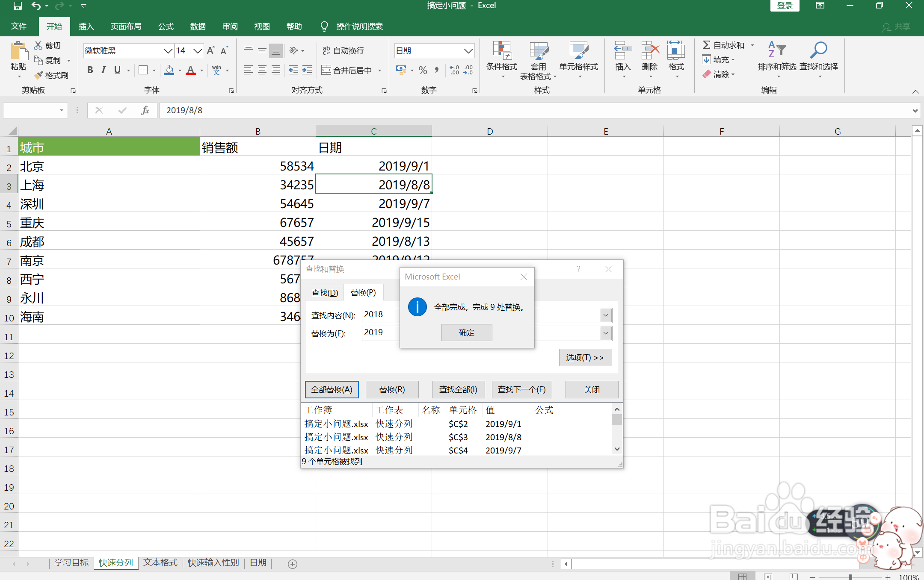Switch to the 查找 tab in dialog
924x580 pixels.
click(325, 293)
